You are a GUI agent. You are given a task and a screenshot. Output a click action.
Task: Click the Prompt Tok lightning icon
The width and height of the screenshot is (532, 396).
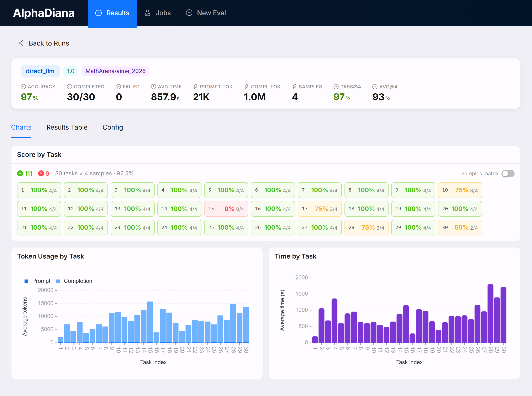[196, 87]
